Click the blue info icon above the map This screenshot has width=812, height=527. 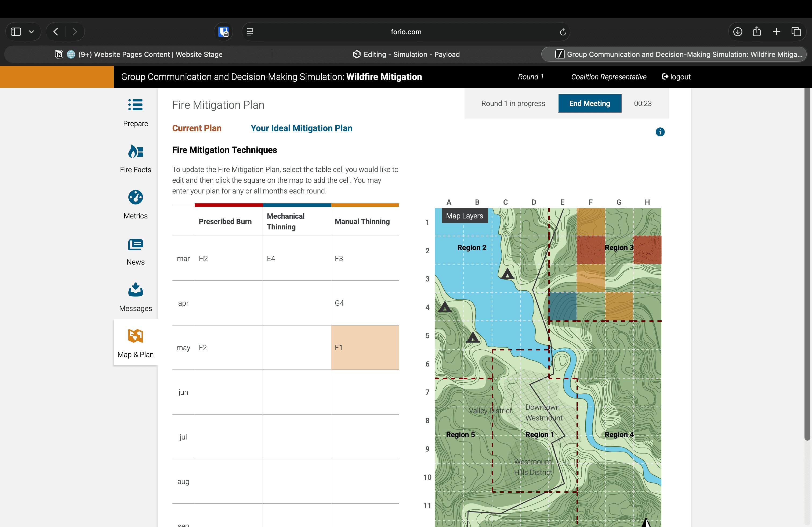660,132
